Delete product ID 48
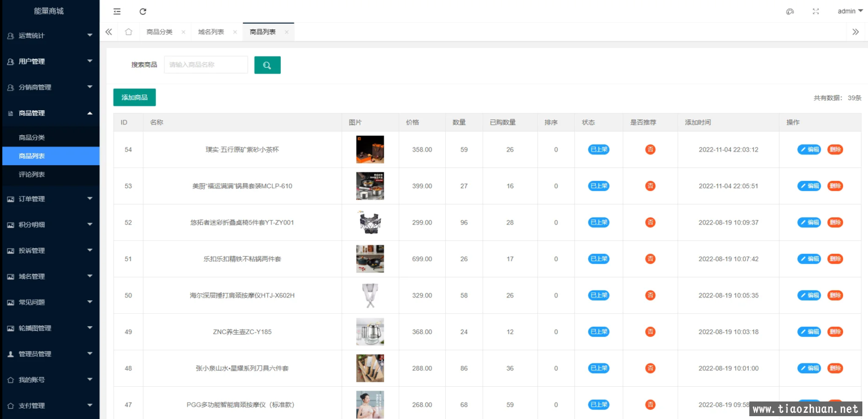 click(x=835, y=368)
